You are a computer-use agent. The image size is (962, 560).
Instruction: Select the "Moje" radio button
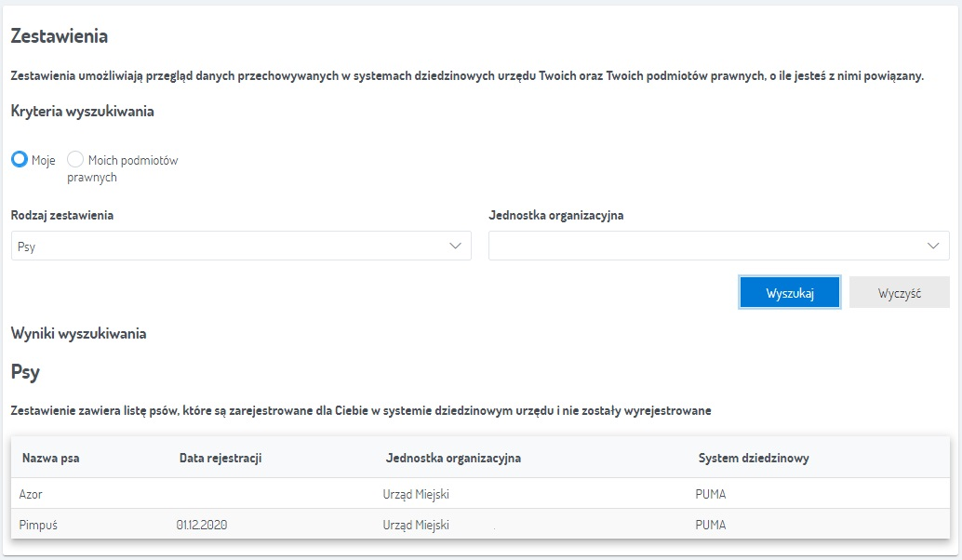point(20,160)
